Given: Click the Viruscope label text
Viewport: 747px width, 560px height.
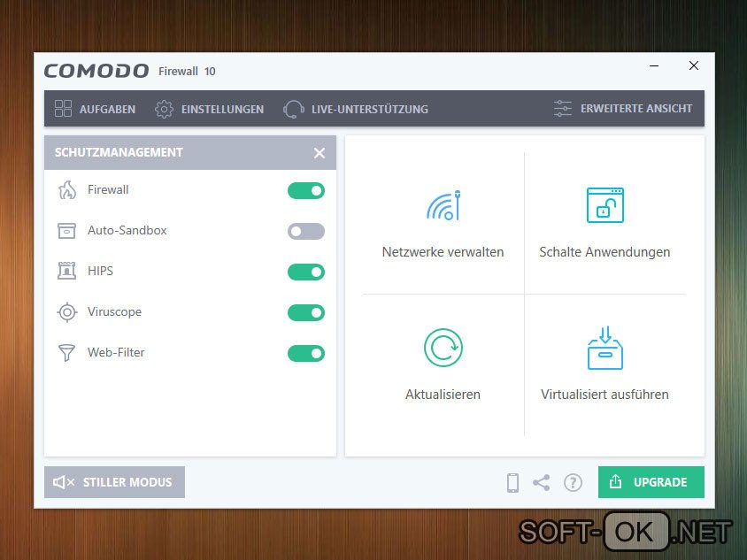Looking at the screenshot, I should (x=114, y=311).
